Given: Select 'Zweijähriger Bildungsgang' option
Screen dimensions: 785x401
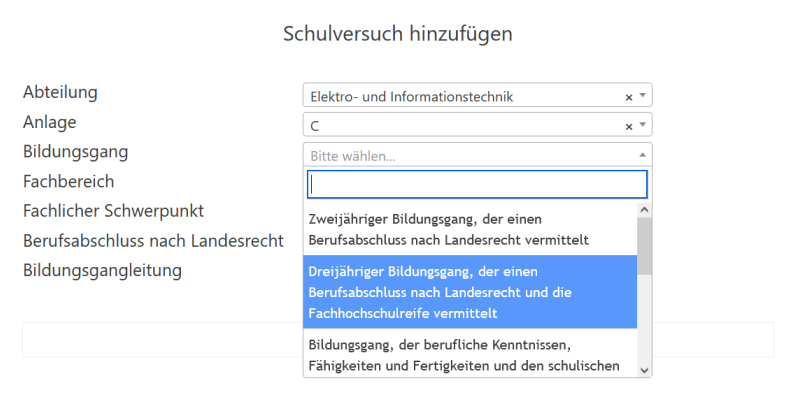Looking at the screenshot, I should [x=470, y=229].
